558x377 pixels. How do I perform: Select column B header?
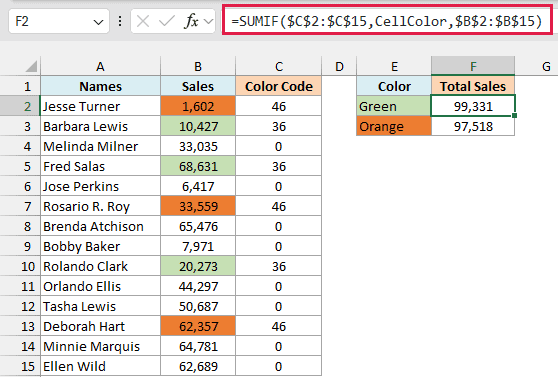click(198, 66)
